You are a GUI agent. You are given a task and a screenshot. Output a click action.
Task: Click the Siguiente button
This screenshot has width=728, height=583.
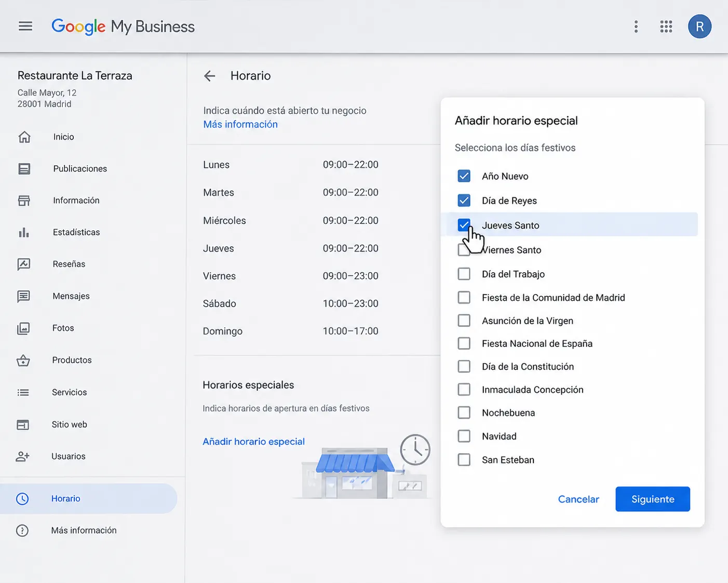[653, 499]
